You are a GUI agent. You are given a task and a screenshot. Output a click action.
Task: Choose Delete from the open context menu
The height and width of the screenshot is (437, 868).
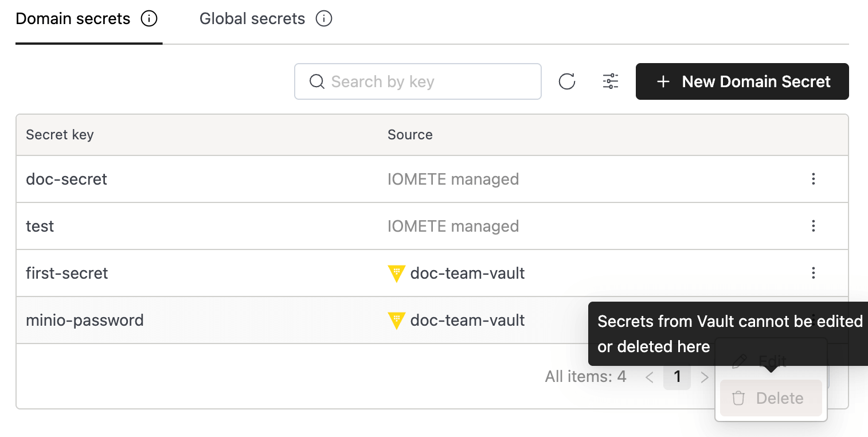click(x=770, y=397)
